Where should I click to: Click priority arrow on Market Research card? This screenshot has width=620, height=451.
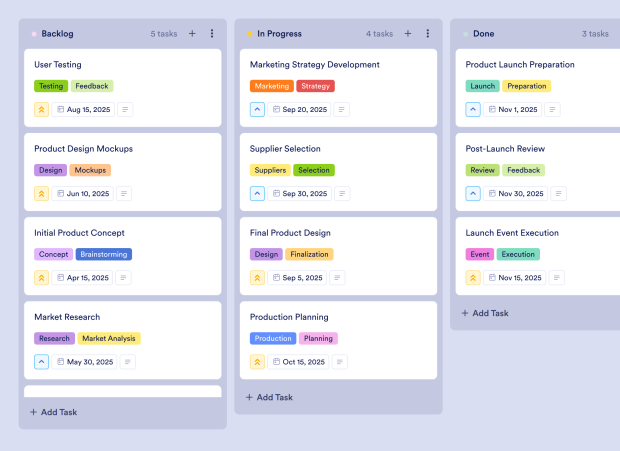(x=42, y=362)
